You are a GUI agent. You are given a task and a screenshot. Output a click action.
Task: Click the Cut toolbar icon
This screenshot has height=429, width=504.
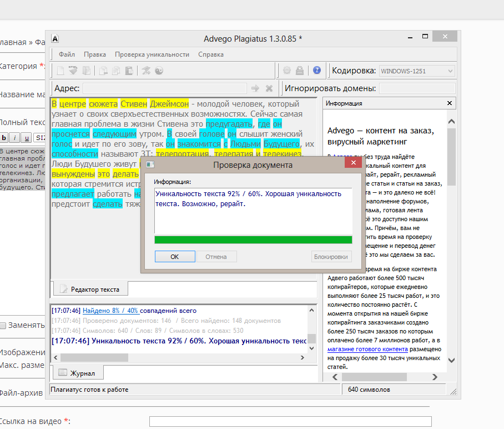coord(103,71)
